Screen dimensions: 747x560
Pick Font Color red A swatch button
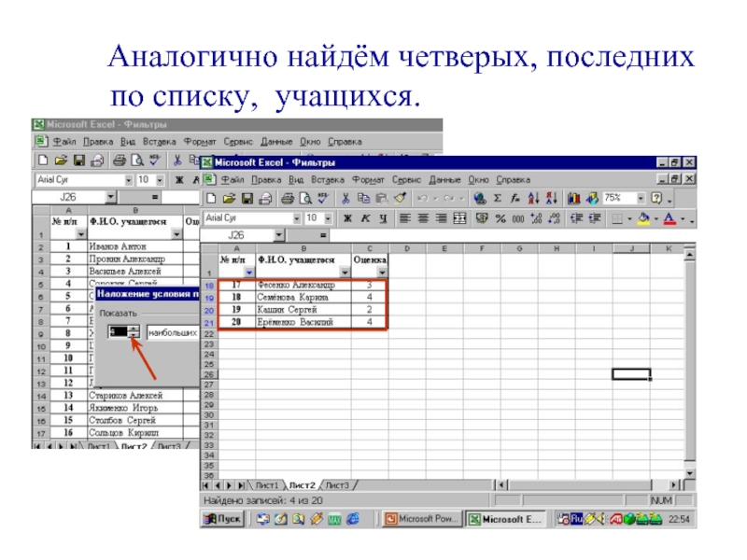tap(669, 218)
